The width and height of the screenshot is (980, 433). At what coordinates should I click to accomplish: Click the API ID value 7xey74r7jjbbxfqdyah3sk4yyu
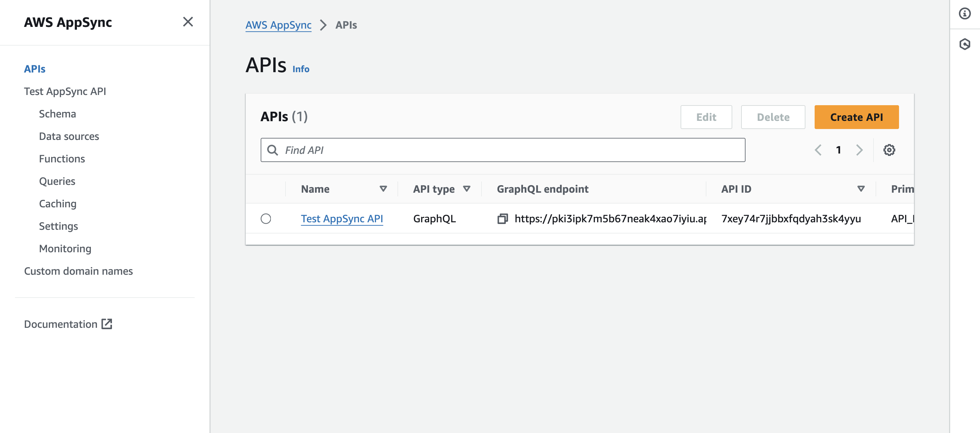791,219
